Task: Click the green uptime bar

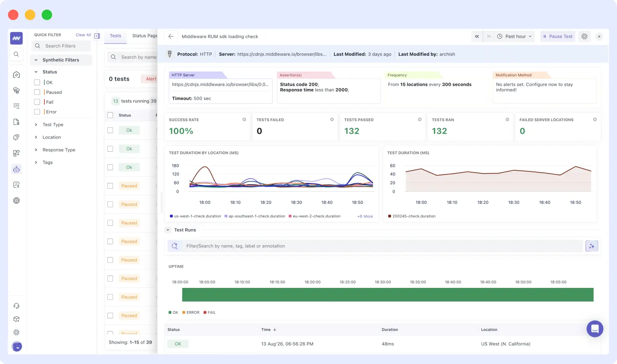Action: pyautogui.click(x=388, y=295)
